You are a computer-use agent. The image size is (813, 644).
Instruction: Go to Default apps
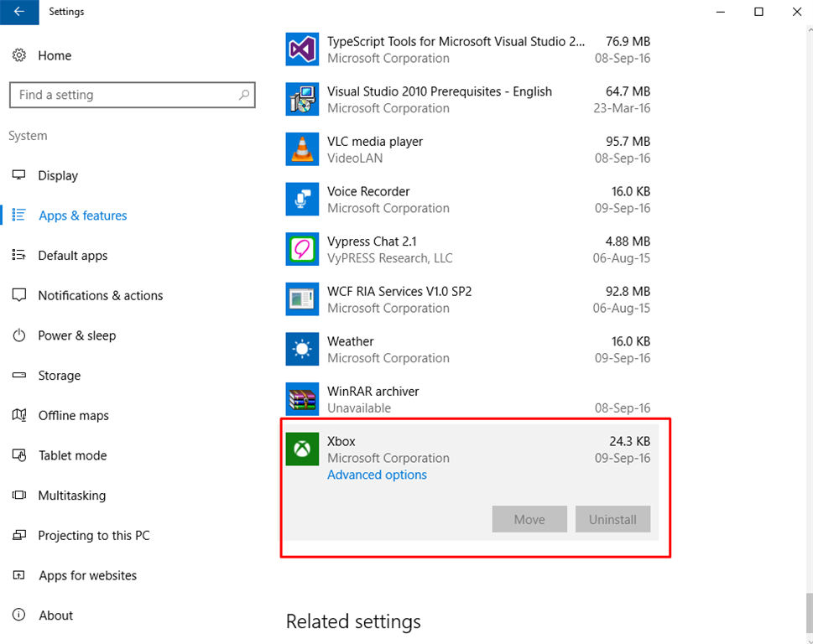(73, 256)
